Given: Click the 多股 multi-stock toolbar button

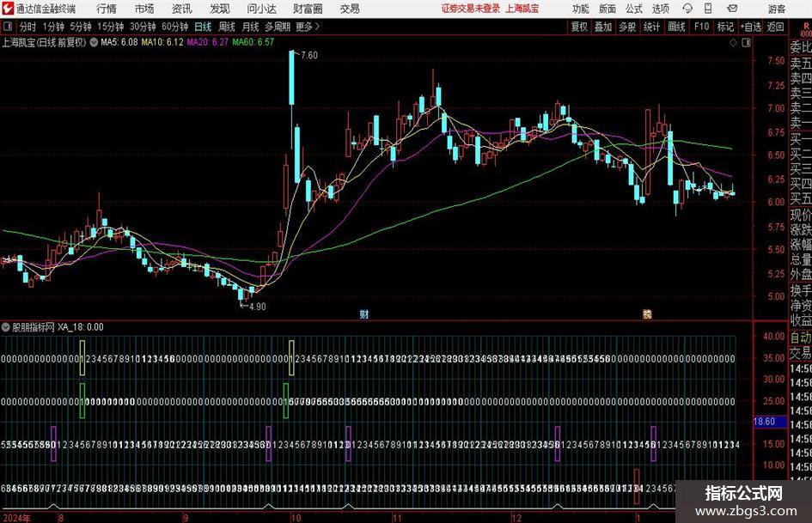Looking at the screenshot, I should [627, 27].
